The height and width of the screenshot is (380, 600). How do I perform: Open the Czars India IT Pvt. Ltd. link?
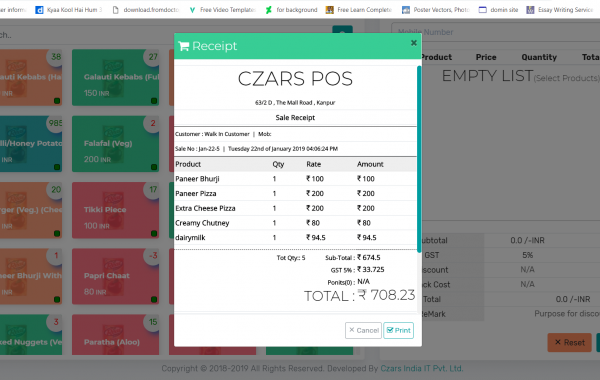point(422,369)
